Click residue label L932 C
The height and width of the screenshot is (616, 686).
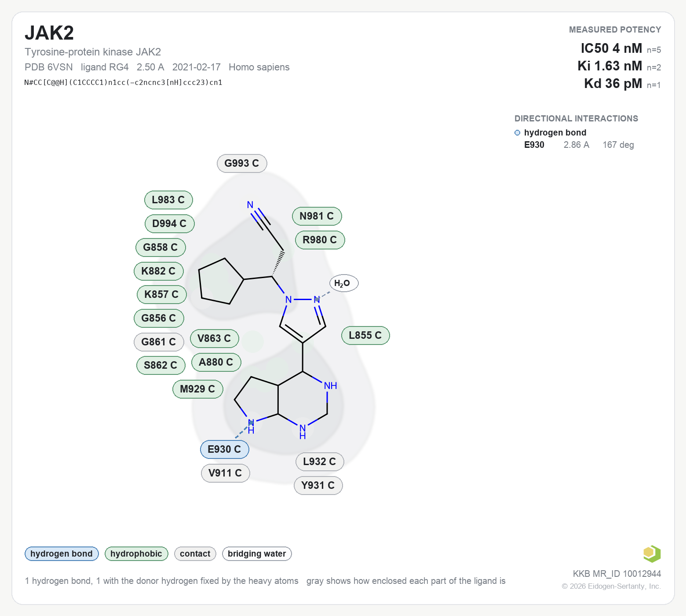point(319,462)
